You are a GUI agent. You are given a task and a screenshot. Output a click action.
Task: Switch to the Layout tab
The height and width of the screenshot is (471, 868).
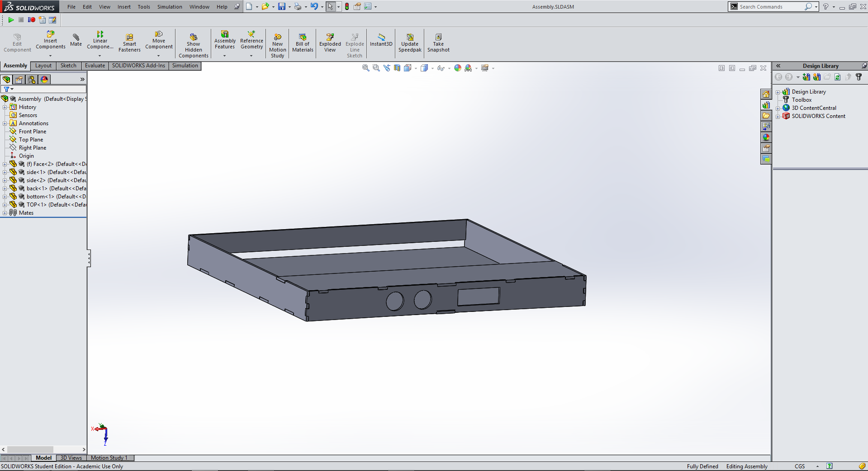(x=43, y=66)
